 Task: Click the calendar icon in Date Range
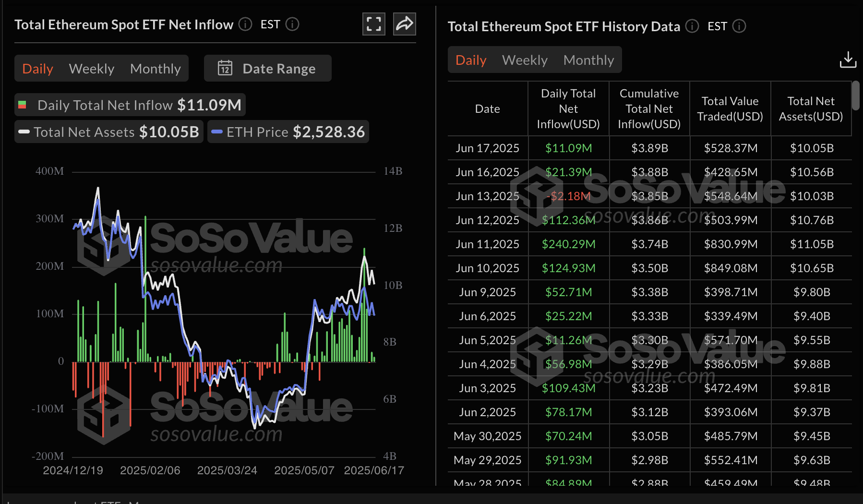click(225, 68)
